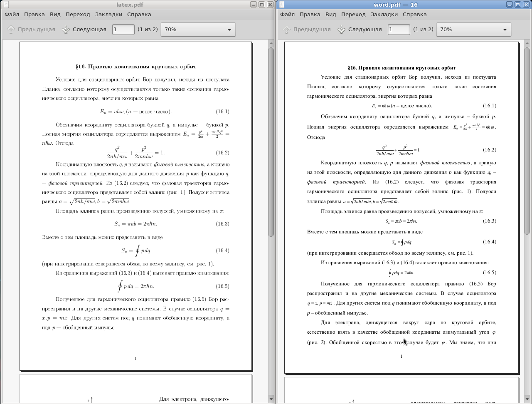Click equation number (16.5) in word.pdf

coord(490,273)
